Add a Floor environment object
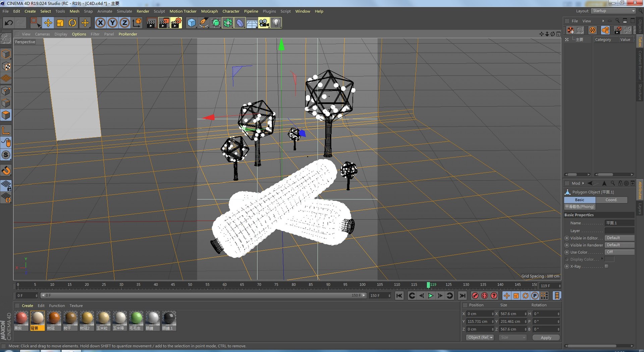 point(252,23)
